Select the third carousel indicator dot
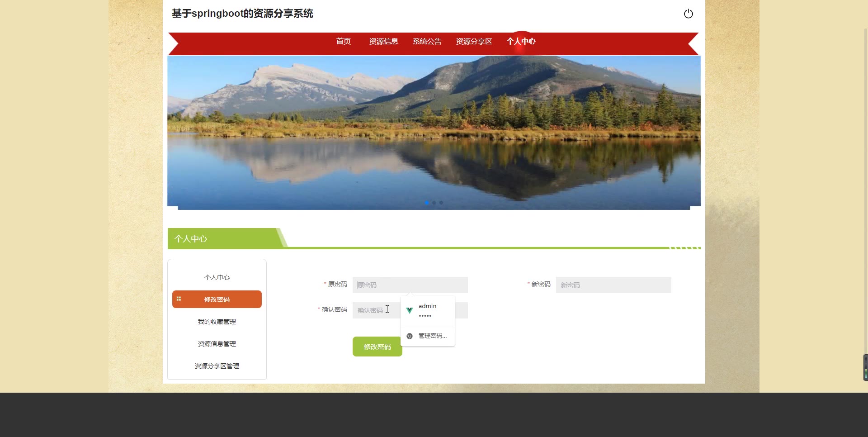The width and height of the screenshot is (868, 437). pyautogui.click(x=441, y=203)
